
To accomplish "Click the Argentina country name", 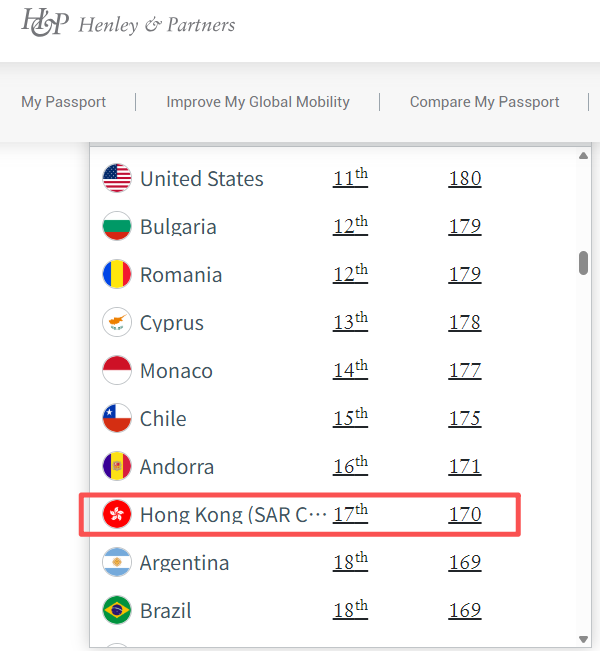I will tap(184, 563).
